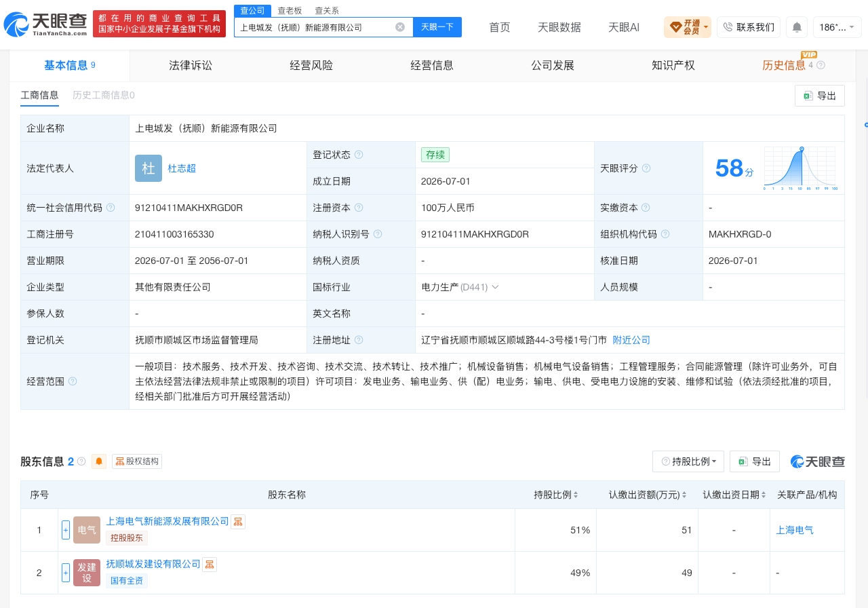Viewport: 868px width, 608px height.
Task: Open the 持股比例 dropdown filter
Action: click(688, 461)
